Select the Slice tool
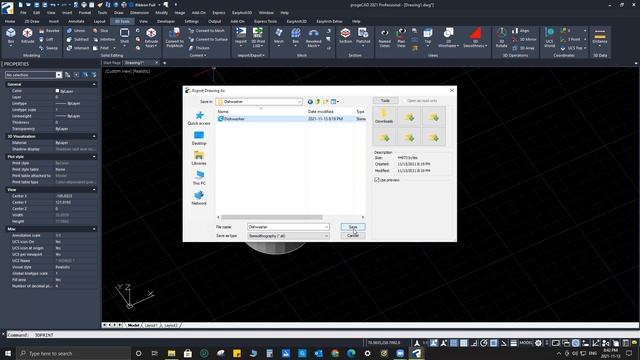The height and width of the screenshot is (360, 640). click(101, 31)
